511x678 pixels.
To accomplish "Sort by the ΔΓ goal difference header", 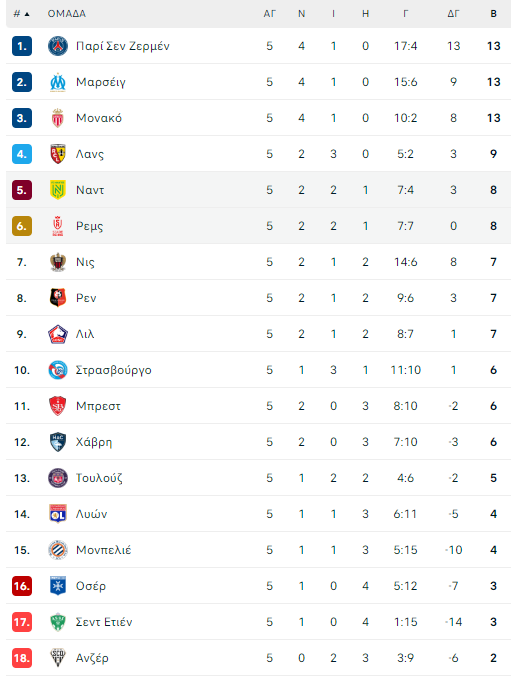I will (453, 14).
